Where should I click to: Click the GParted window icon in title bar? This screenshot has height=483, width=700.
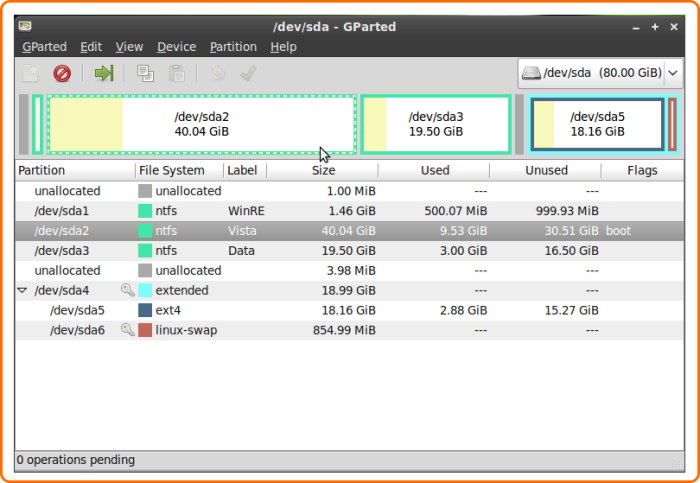pyautogui.click(x=25, y=26)
